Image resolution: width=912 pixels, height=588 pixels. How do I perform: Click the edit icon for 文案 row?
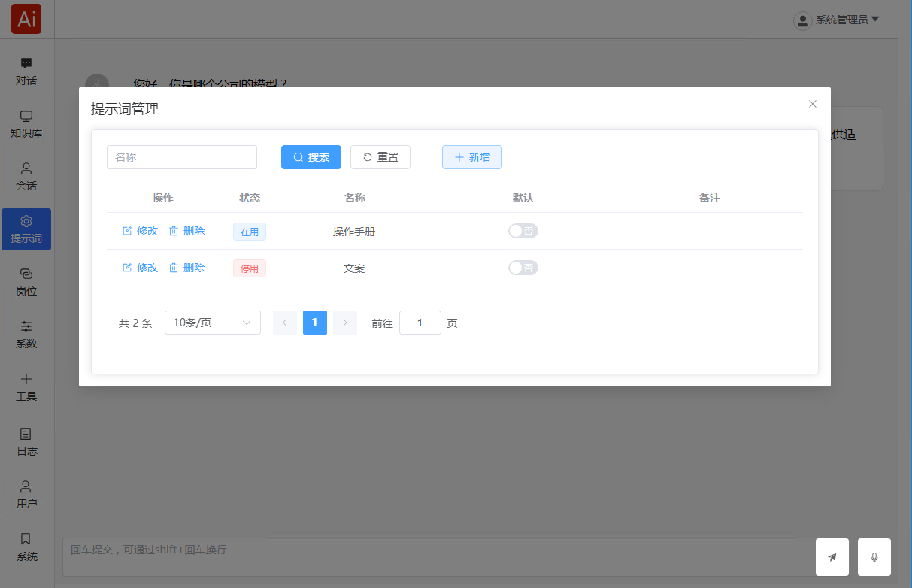point(127,268)
